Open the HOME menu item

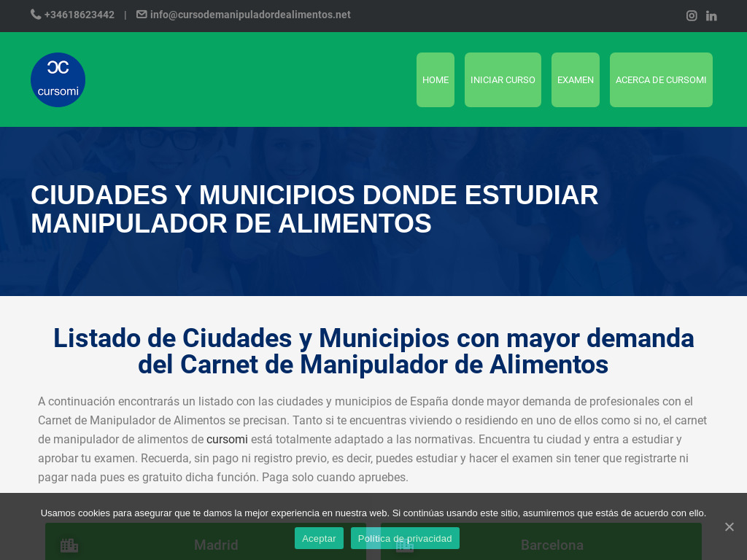(x=435, y=79)
